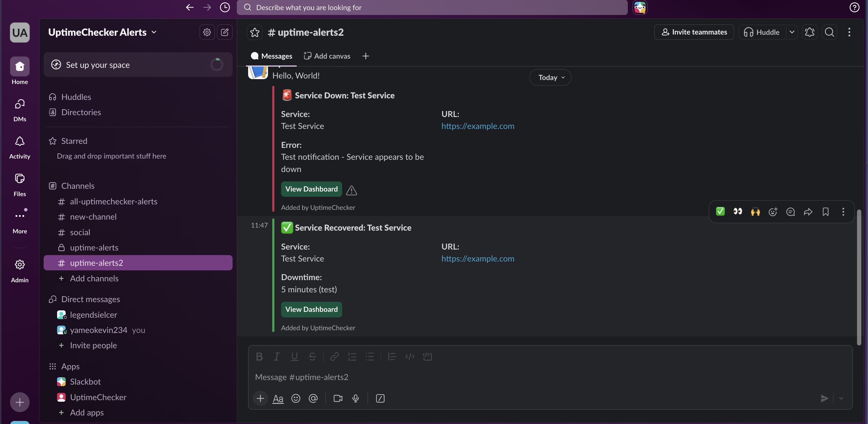Open the emoji picker in composer
The image size is (868, 424).
coord(295,398)
